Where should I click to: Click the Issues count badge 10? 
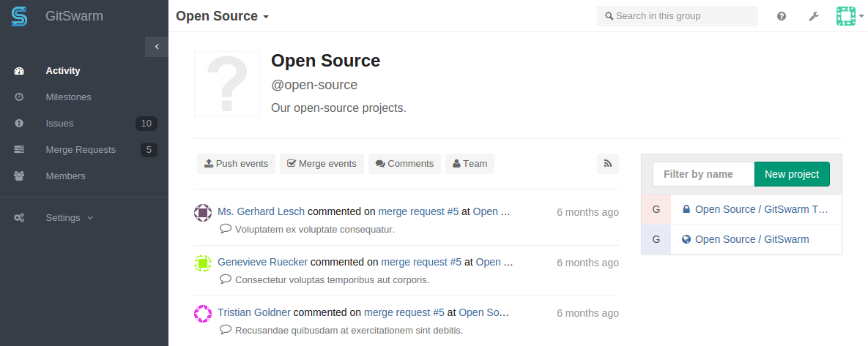pos(146,123)
